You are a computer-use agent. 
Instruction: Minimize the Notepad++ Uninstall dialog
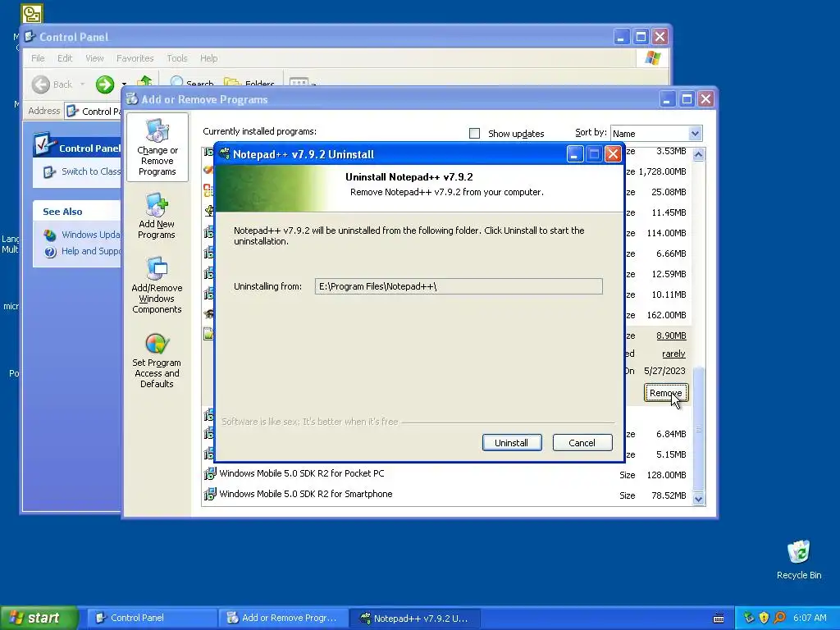(574, 154)
